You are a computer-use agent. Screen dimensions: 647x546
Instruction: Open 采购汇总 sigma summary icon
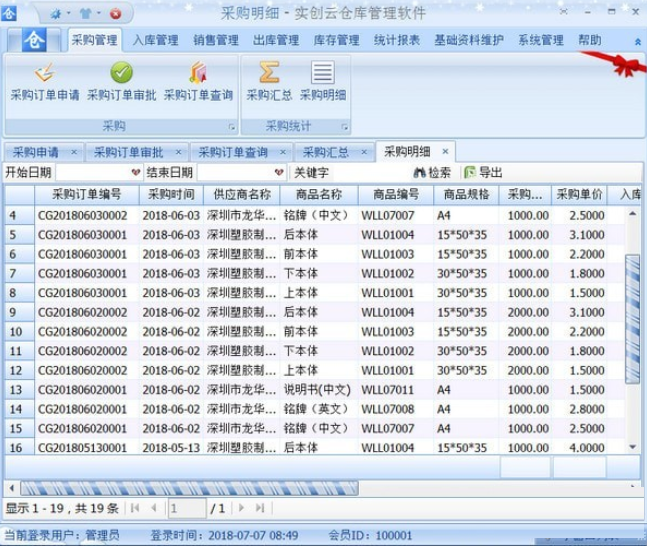pyautogui.click(x=269, y=82)
